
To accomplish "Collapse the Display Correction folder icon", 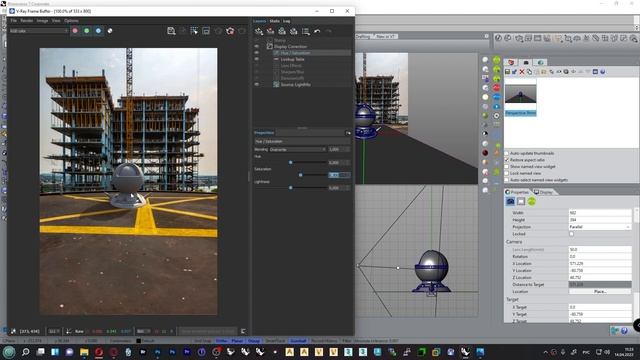I will (x=269, y=47).
